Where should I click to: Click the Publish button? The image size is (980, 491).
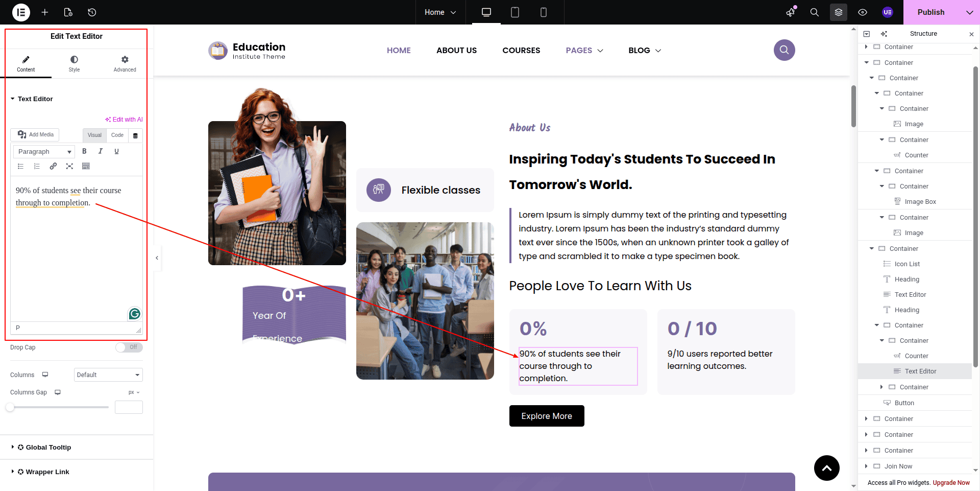tap(930, 12)
